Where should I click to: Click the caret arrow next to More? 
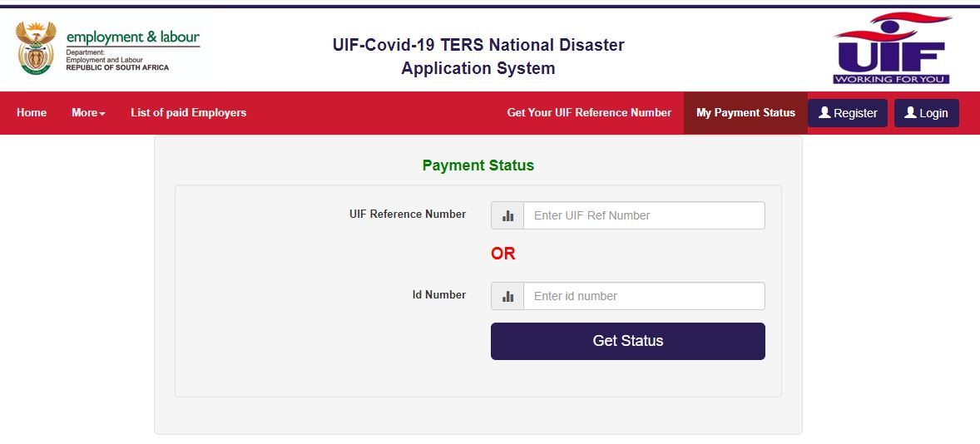click(x=102, y=113)
